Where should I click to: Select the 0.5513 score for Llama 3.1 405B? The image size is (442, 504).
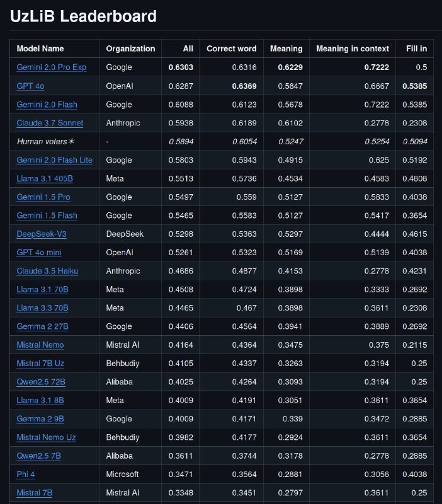click(x=181, y=178)
